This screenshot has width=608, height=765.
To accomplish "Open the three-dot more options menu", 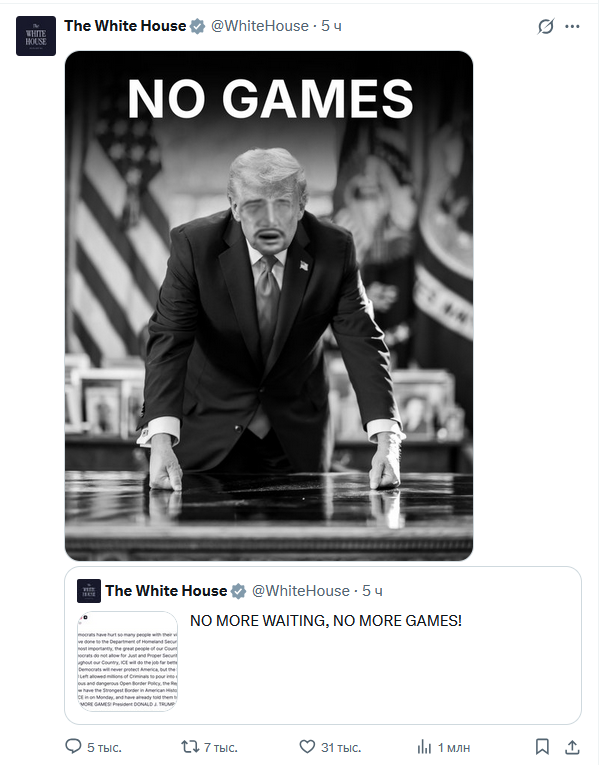I will tap(572, 26).
